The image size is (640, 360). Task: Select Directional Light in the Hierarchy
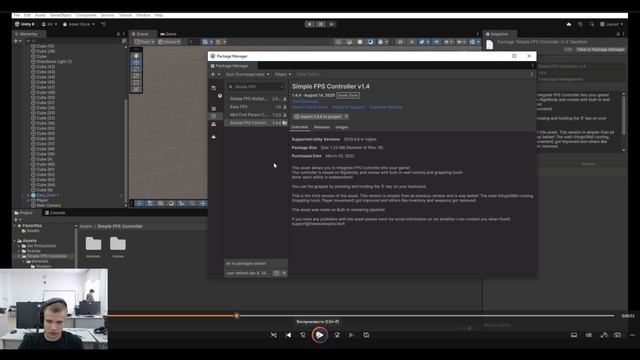coord(52,62)
